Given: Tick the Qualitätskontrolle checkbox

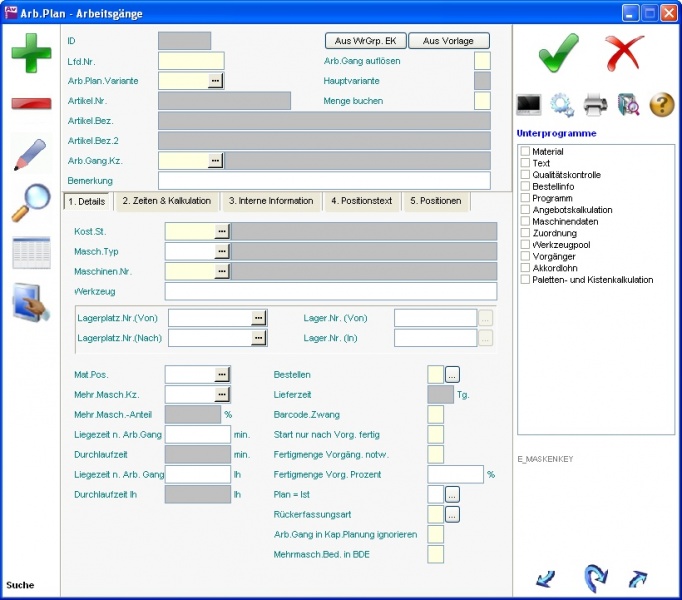Looking at the screenshot, I should [525, 175].
